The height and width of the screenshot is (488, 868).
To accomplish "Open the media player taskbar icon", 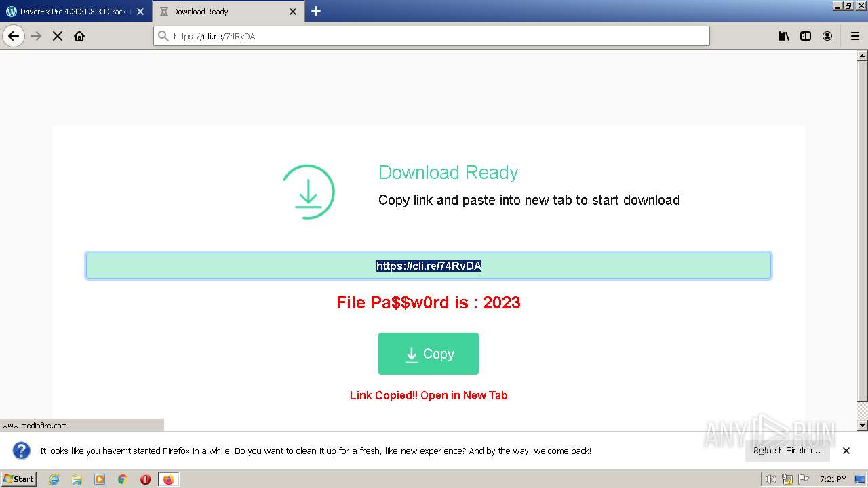I will click(x=100, y=479).
